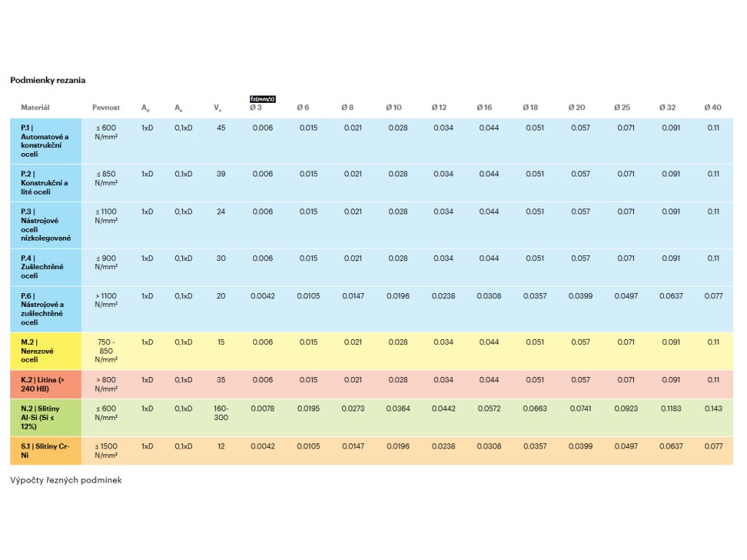Select the P.3 Nástrojové oceli nízkolegované cell
Image resolution: width=747 pixels, height=560 pixels.
[x=46, y=225]
